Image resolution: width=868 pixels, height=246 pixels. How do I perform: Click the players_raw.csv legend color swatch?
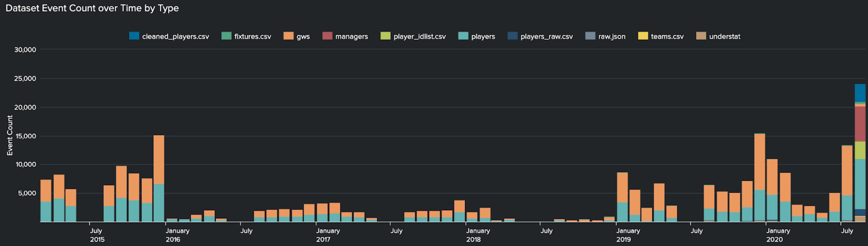[512, 36]
